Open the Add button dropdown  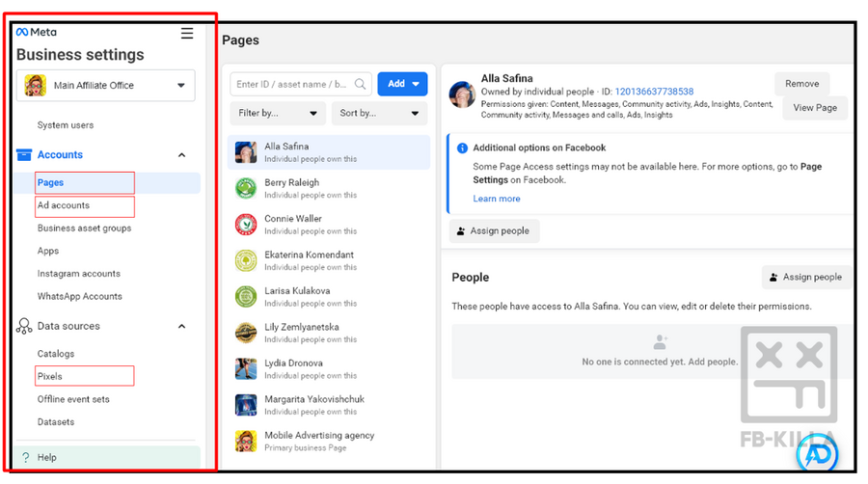[403, 85]
